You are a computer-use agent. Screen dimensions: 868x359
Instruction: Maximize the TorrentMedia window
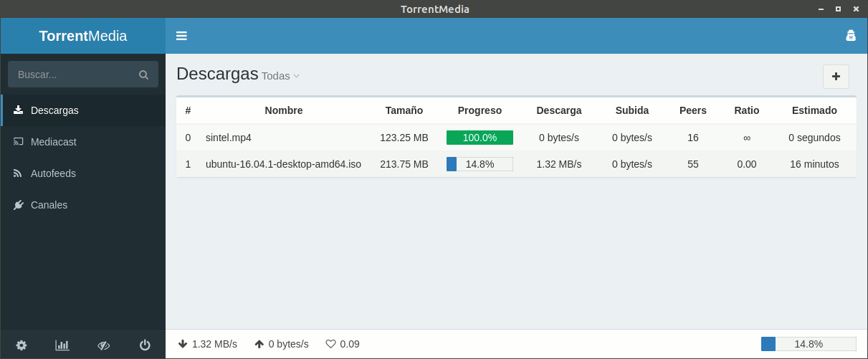(x=838, y=9)
